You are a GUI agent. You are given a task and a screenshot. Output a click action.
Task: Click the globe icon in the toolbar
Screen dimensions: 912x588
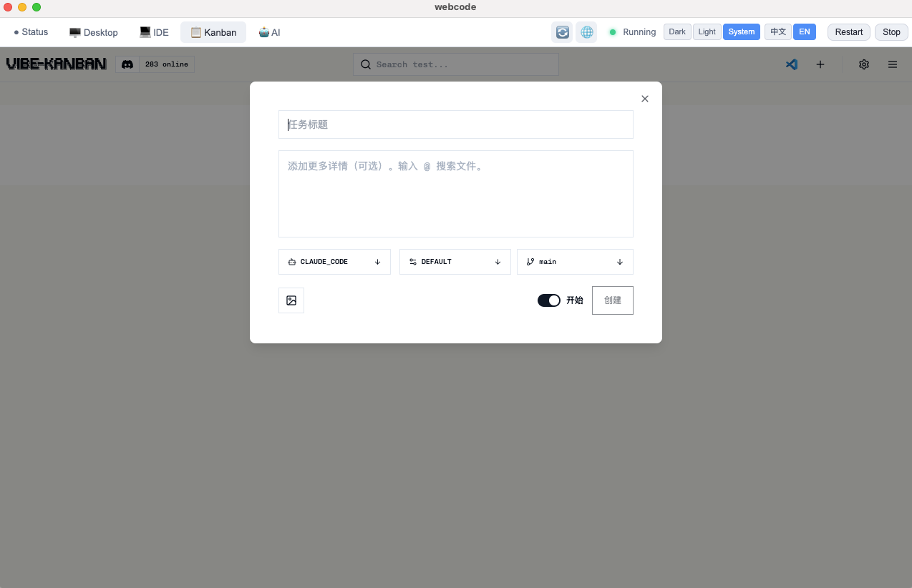586,31
